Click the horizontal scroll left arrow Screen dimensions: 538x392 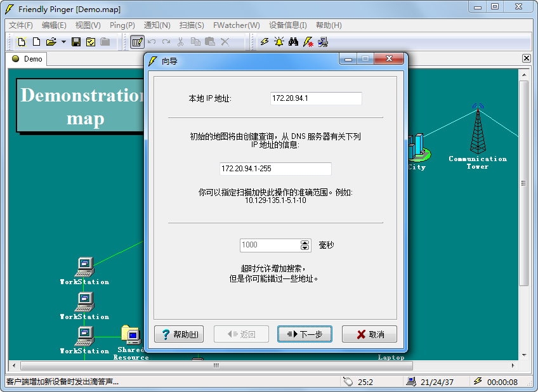14,365
